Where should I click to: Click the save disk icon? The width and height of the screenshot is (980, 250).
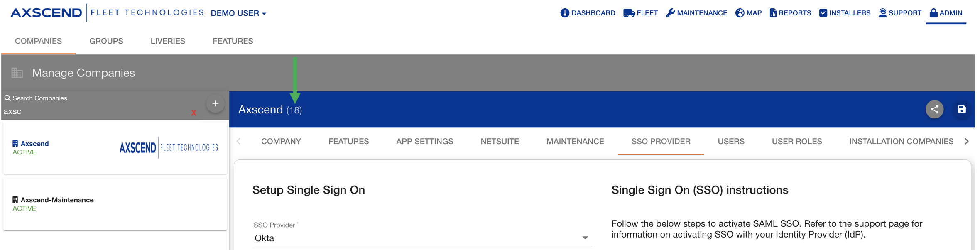tap(962, 109)
